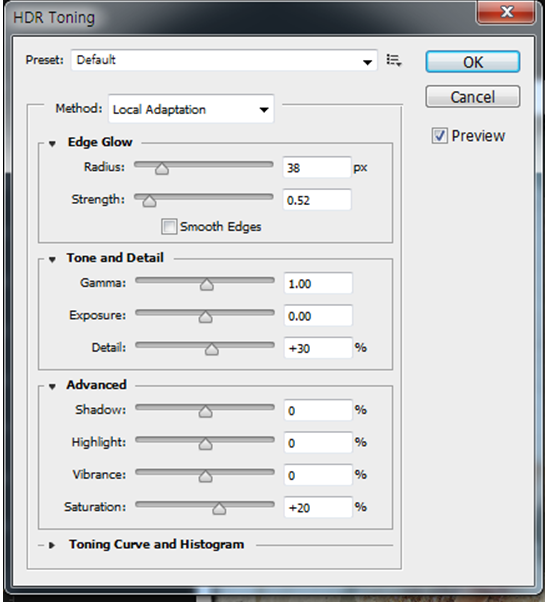Click the Cancel button
The height and width of the screenshot is (603, 545).
(473, 97)
